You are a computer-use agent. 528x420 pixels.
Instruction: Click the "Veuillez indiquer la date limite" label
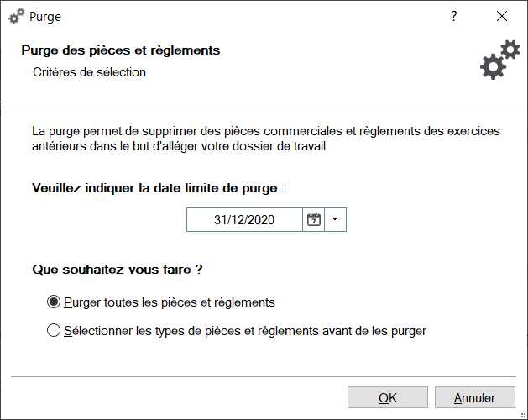pyautogui.click(x=159, y=187)
